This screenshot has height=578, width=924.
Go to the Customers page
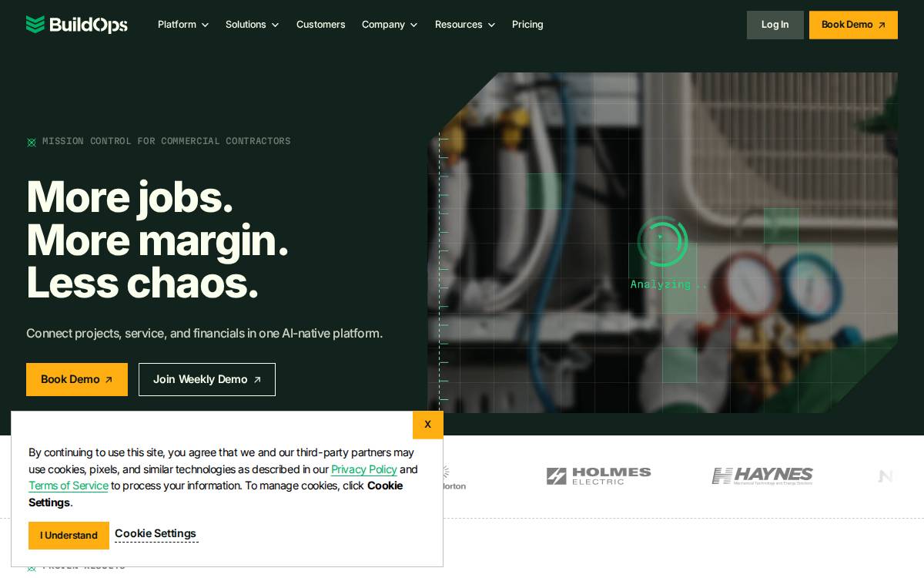320,25
